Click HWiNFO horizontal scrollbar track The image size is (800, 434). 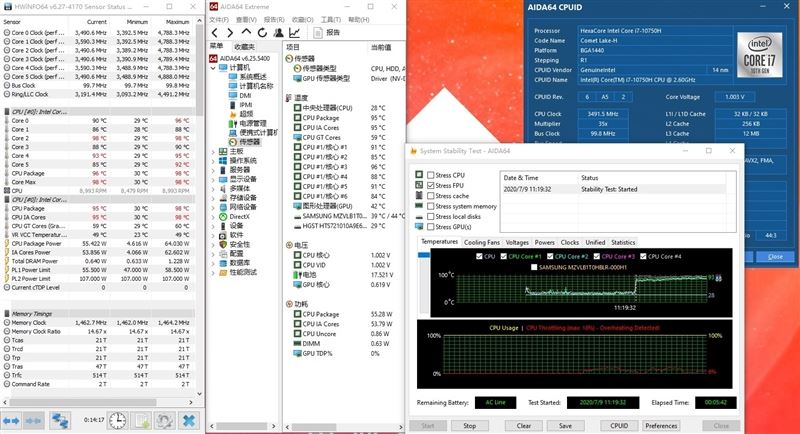click(97, 402)
